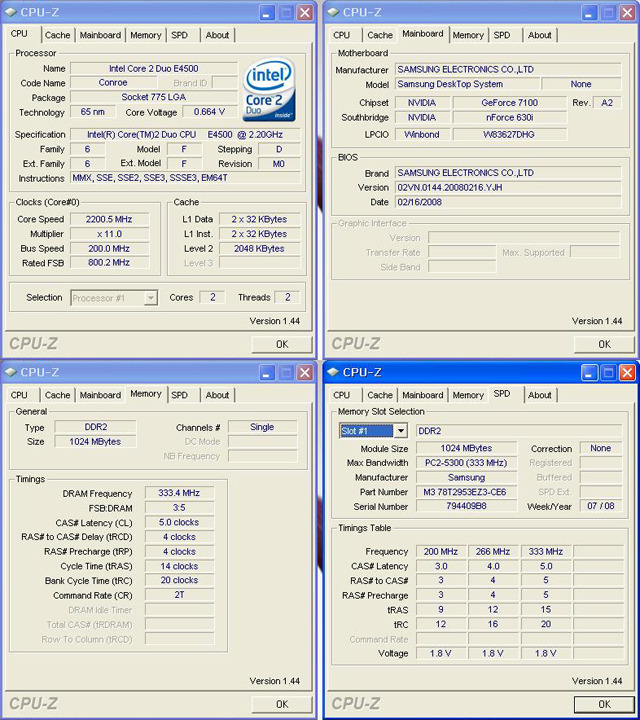Click CPU-Z title icon in bottom-right SPD window
Image resolution: width=640 pixels, height=720 pixels.
point(333,372)
